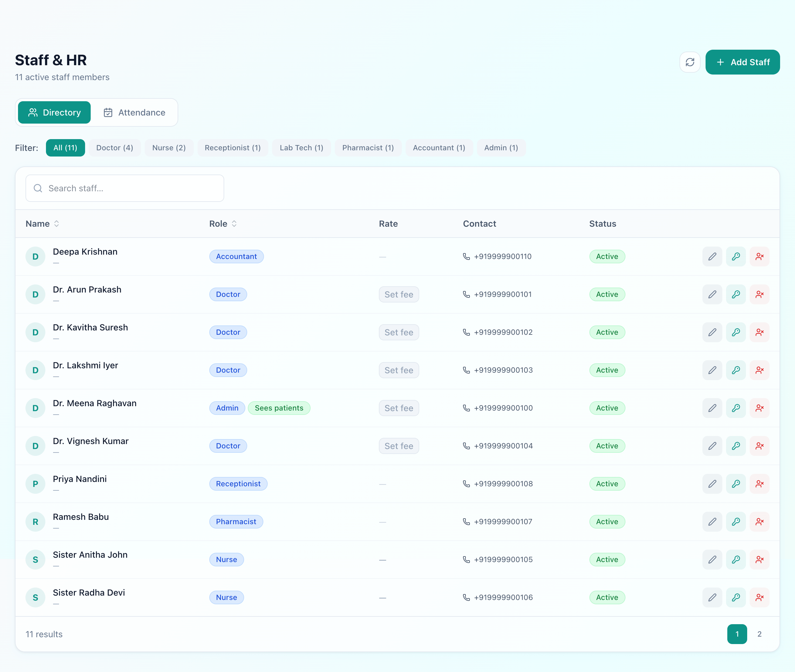This screenshot has width=795, height=672.
Task: Set fee for Dr. Vignesh Kumar
Action: (x=398, y=446)
